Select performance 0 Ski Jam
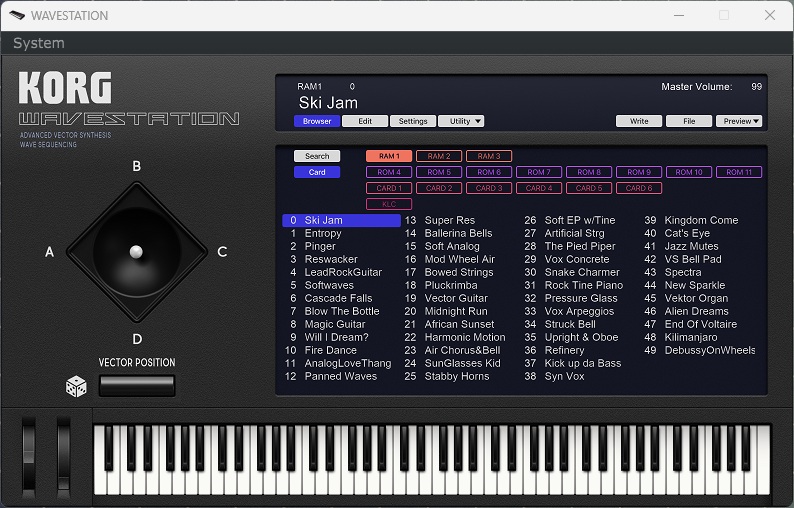794x508 pixels. point(341,220)
